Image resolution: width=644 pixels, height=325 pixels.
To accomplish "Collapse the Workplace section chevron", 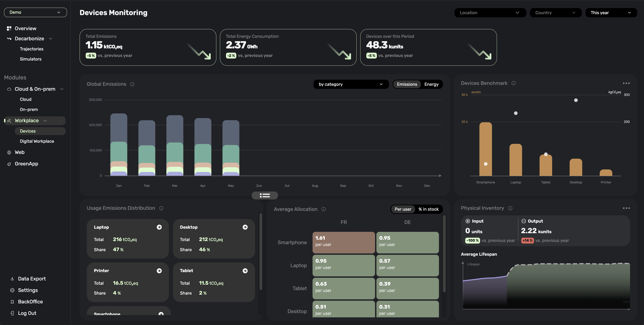I will pos(45,121).
